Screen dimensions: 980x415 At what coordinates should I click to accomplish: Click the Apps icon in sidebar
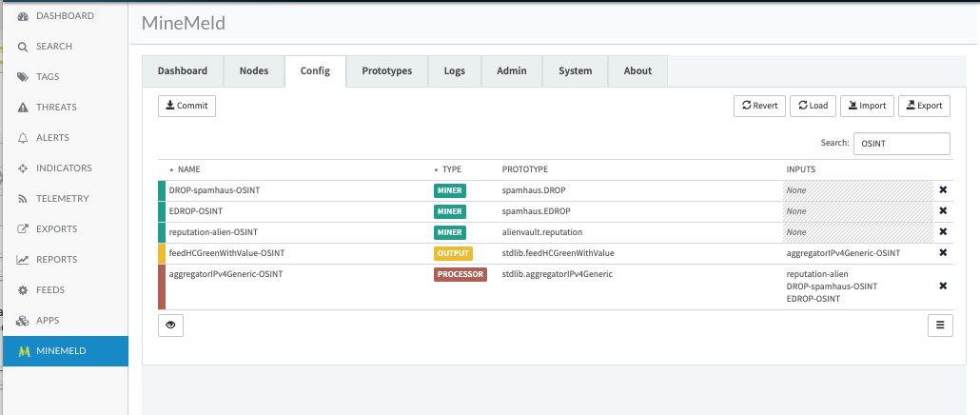23,321
